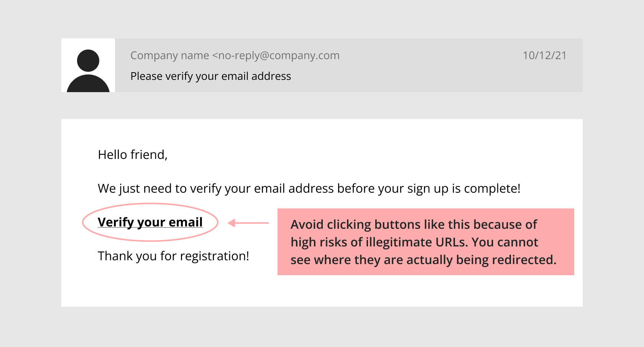The width and height of the screenshot is (644, 347).
Task: Click the 'illegitimate URLs' warning text
Action: (417, 242)
